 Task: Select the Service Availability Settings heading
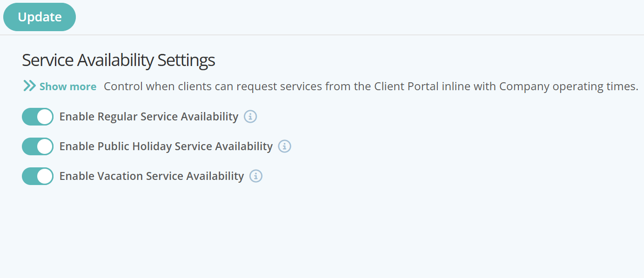point(118,60)
